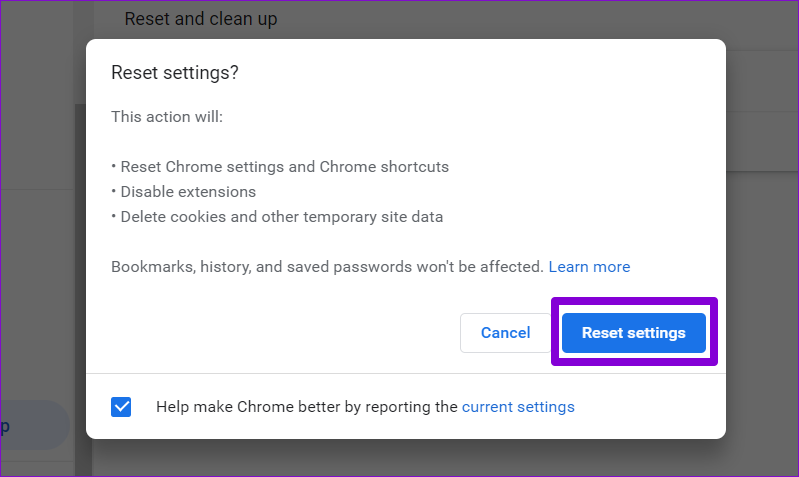
Task: Open the current settings link
Action: tap(518, 407)
